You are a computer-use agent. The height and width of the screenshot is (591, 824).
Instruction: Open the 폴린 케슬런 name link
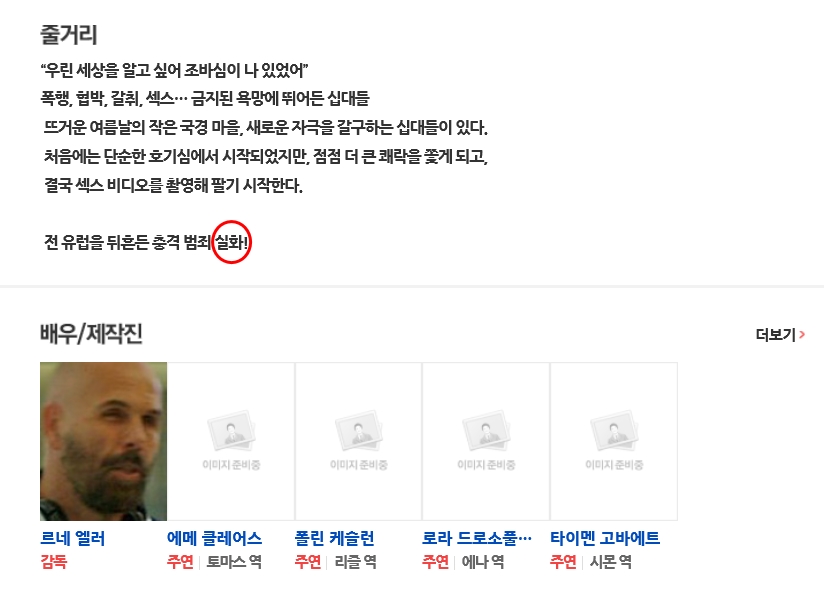[x=334, y=538]
